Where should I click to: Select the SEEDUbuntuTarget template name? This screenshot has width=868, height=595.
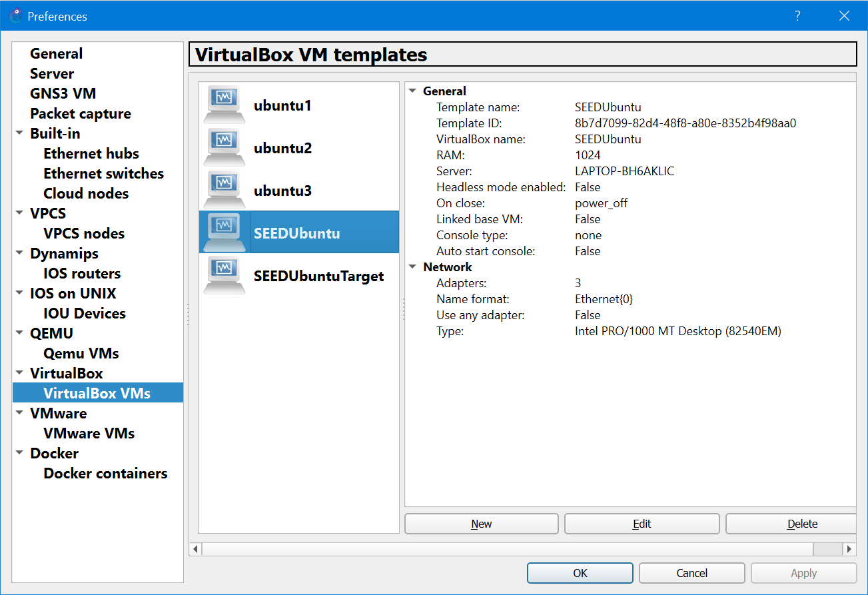pos(318,276)
